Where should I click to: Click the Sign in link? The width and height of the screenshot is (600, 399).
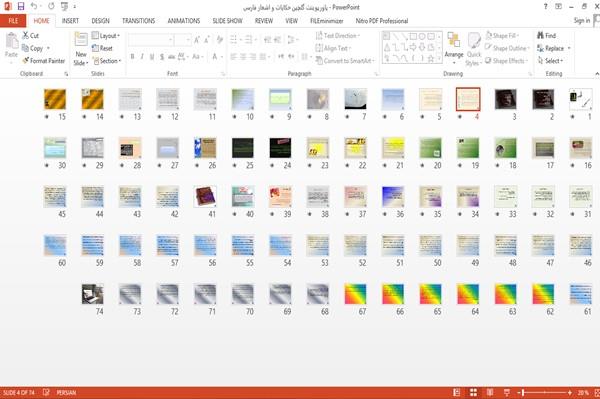tap(582, 21)
